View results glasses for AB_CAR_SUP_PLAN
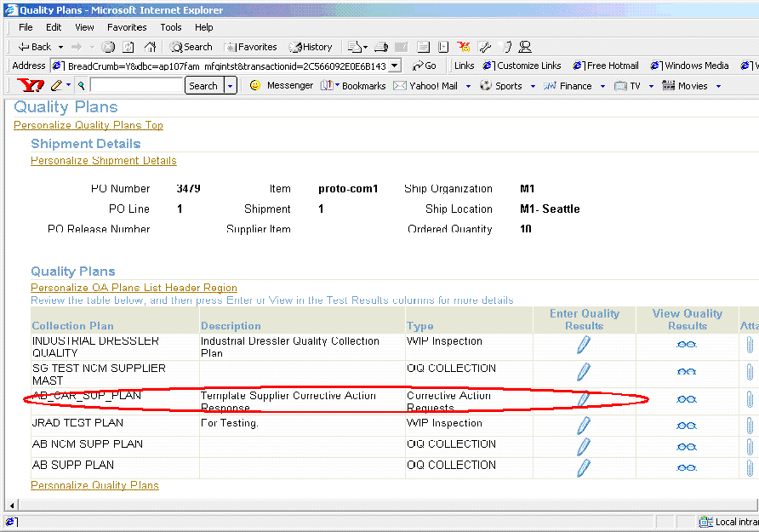The height and width of the screenshot is (532, 759). [687, 399]
